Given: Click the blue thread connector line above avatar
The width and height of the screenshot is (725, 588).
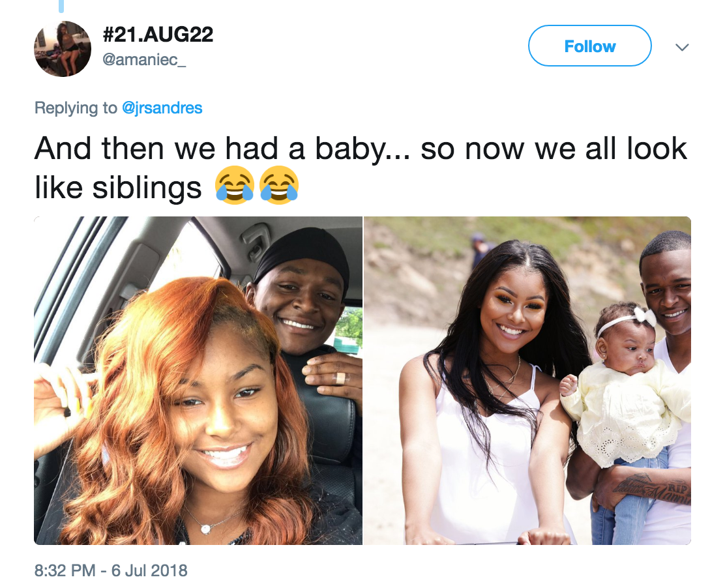Looking at the screenshot, I should [61, 6].
